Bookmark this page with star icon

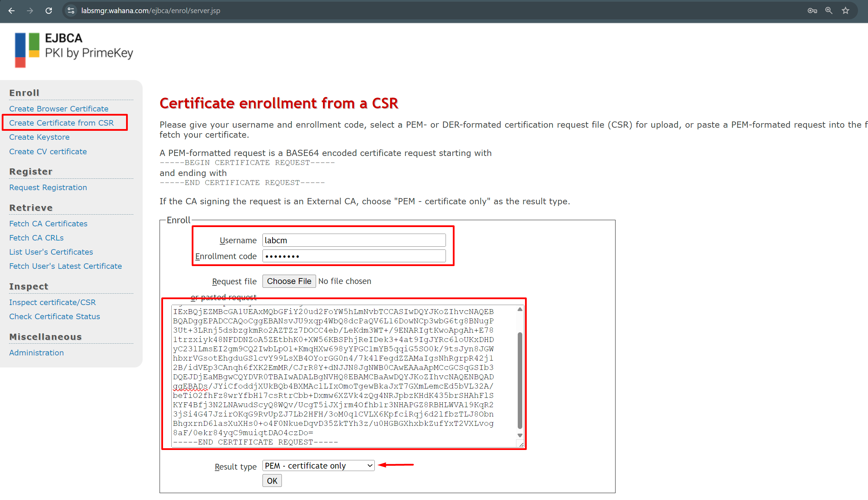[845, 11]
